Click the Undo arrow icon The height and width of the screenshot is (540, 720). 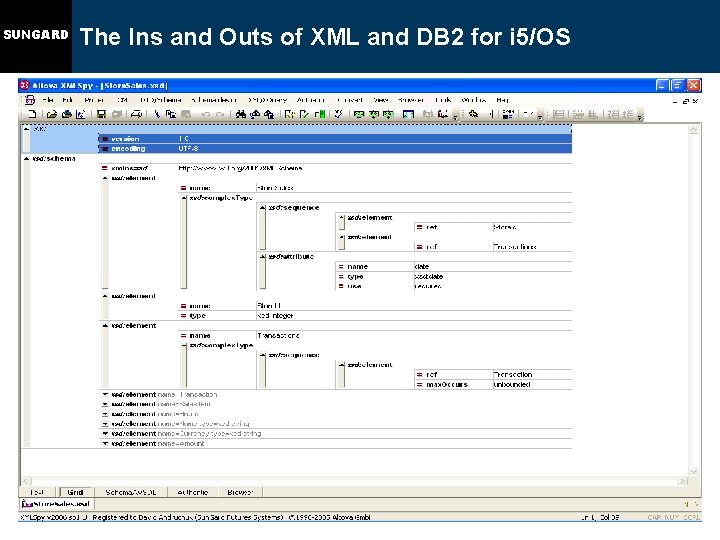coord(206,114)
